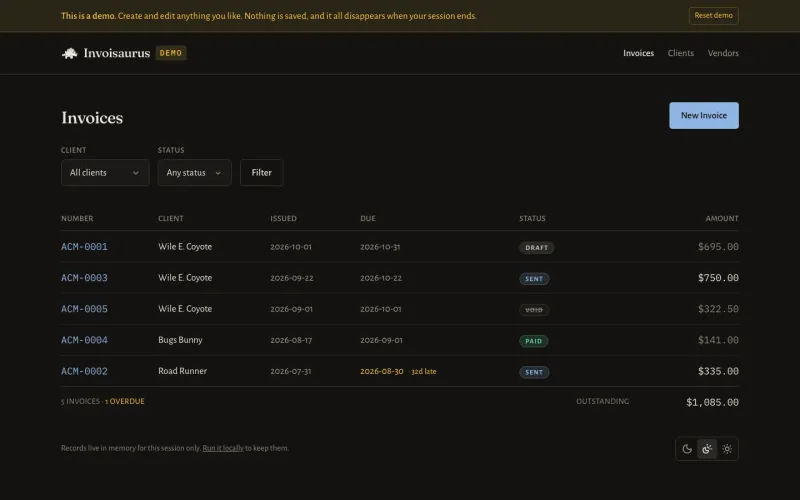Click the $322.50 amount

(x=718, y=309)
